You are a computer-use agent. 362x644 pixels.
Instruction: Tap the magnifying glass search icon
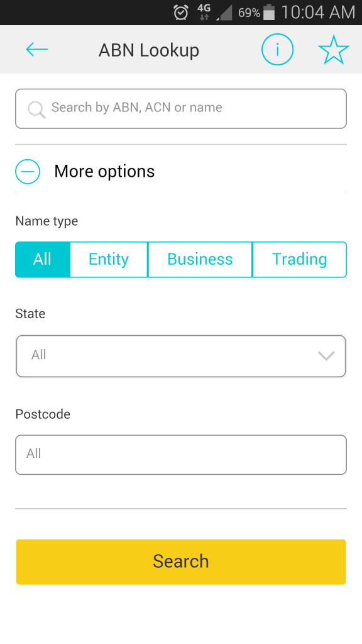[x=36, y=109]
